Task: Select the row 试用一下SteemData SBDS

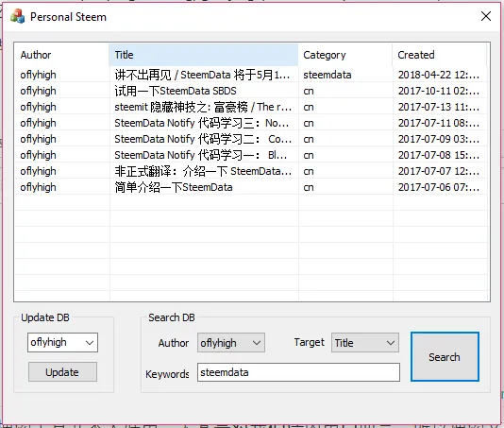Action: [x=251, y=91]
